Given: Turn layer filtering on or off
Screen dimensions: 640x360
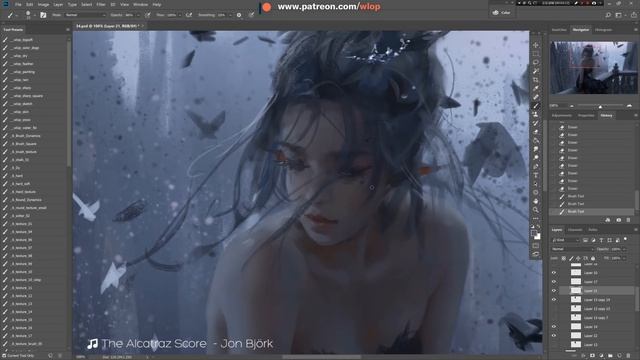Looking at the screenshot, I should click(x=626, y=240).
